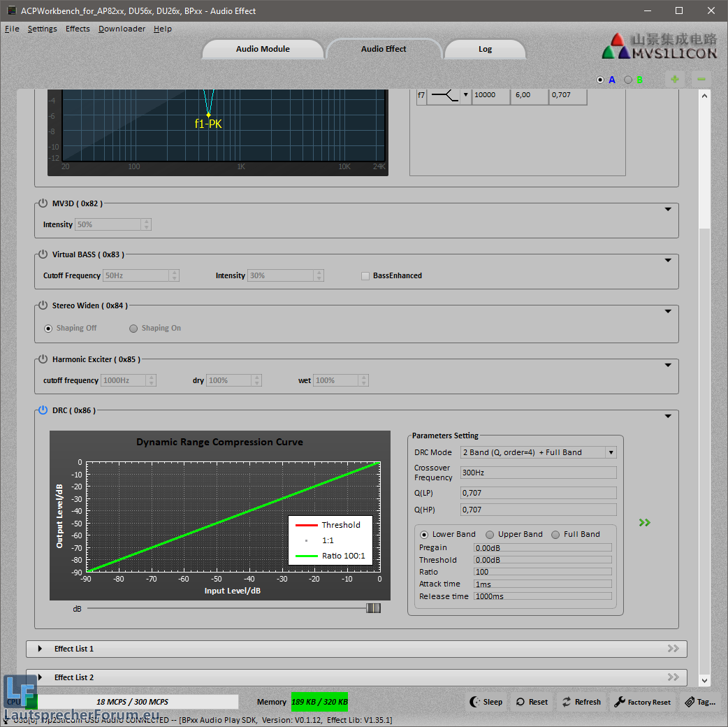Select the Upper Band radio button
The height and width of the screenshot is (727, 728).
(x=490, y=535)
